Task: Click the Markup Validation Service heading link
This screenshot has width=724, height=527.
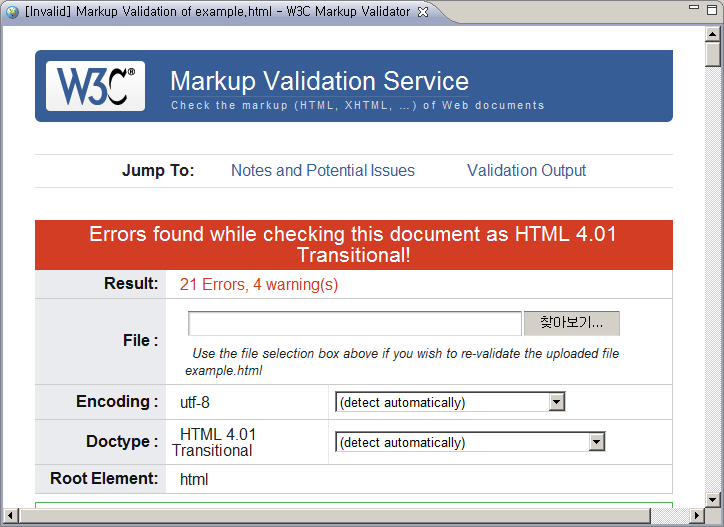Action: pos(319,81)
